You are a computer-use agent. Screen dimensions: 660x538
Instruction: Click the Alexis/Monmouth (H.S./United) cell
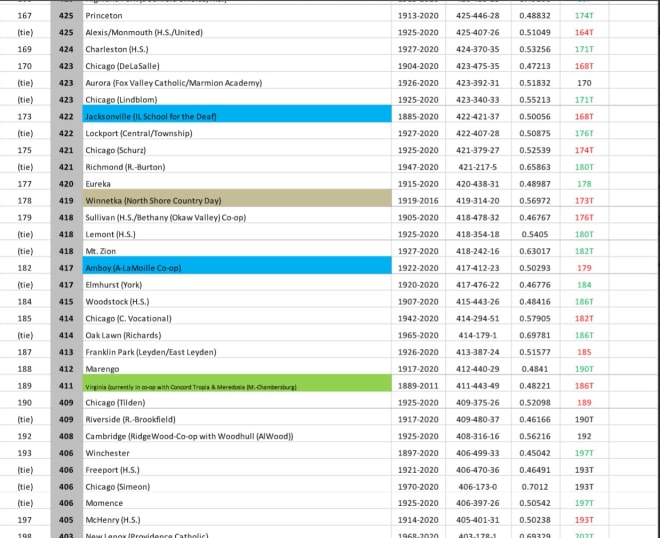237,32
